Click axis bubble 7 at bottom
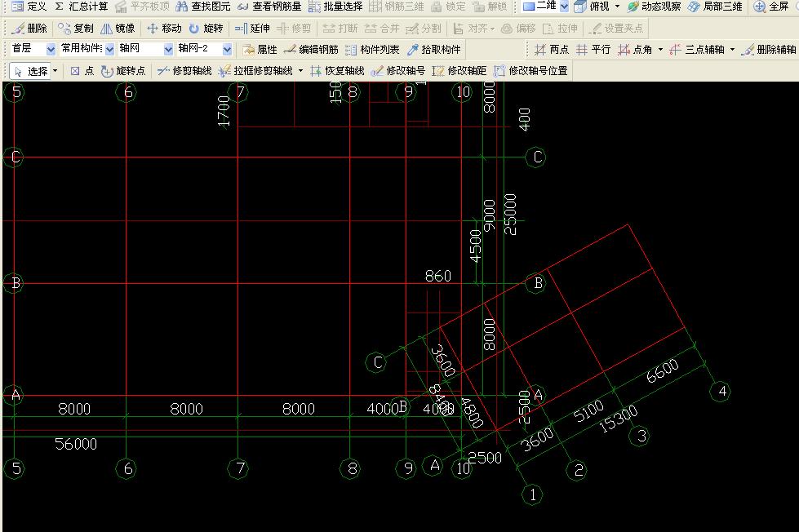Screen dimensions: 799x532 [240, 468]
